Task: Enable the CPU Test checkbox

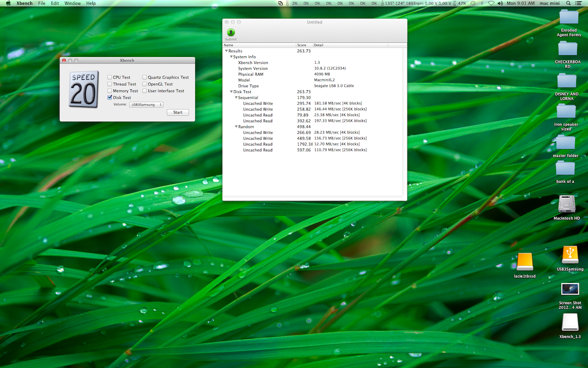Action: point(110,77)
